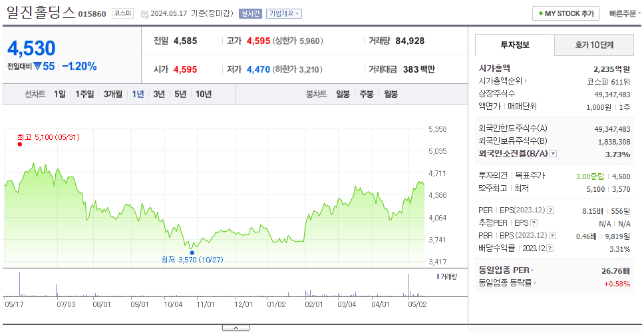Select the 5년 line chart period
This screenshot has width=644, height=333.
tap(180, 94)
